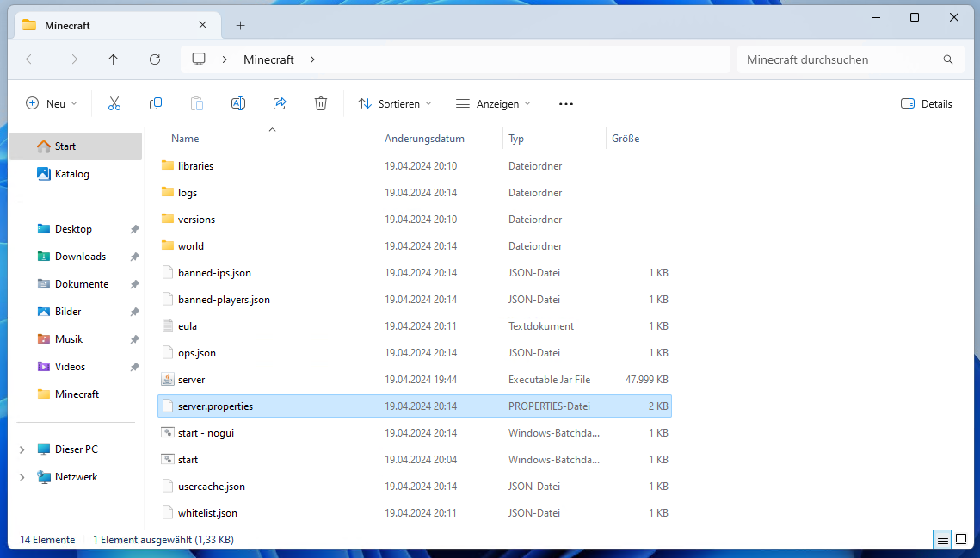Sort by Änderungsdatum column header
The image size is (980, 558).
(x=424, y=139)
